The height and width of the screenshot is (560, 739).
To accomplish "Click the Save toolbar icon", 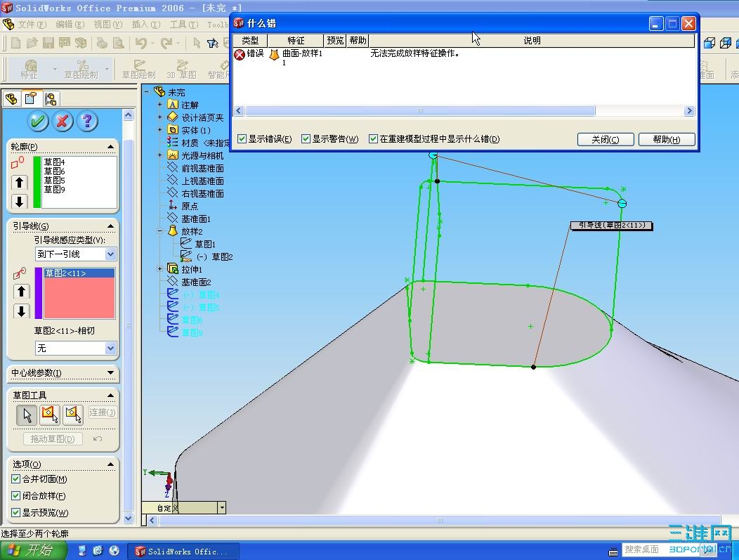I will coord(48,44).
